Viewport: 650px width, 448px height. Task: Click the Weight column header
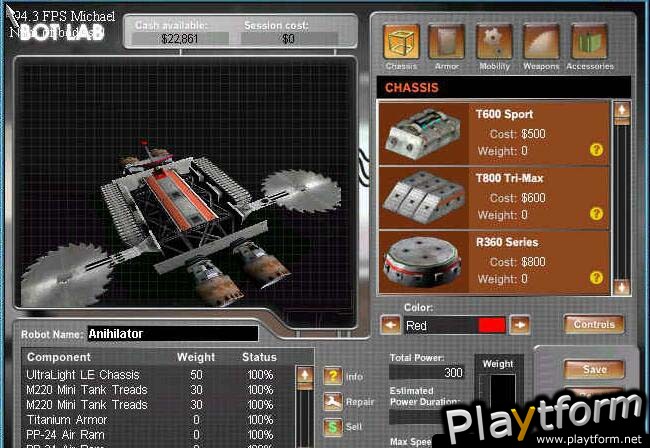coord(196,357)
